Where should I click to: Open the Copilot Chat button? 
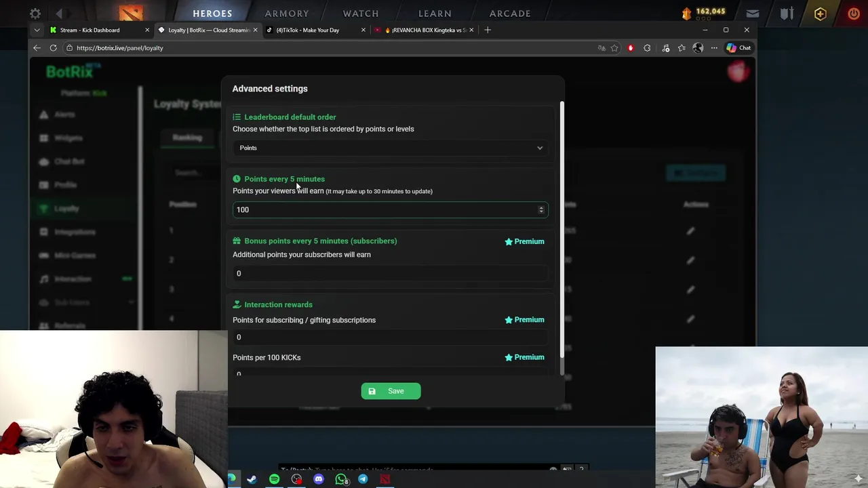738,48
